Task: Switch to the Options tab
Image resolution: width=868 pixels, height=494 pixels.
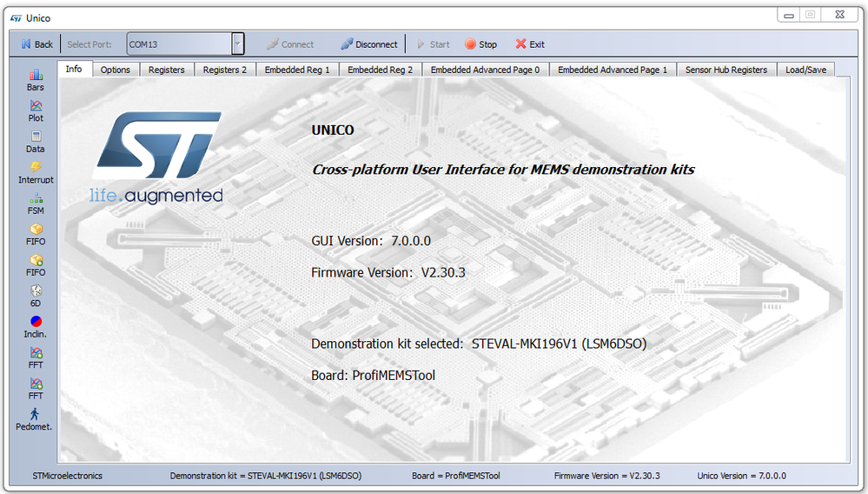Action: point(116,70)
